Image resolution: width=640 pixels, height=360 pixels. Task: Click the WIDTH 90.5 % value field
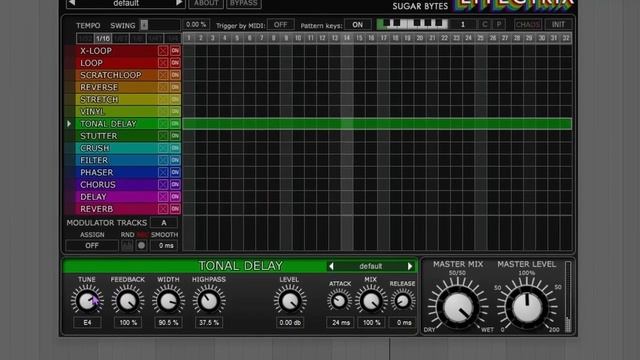168,322
